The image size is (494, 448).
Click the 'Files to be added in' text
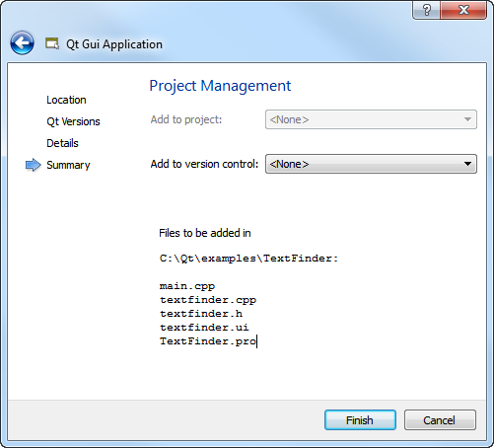point(205,233)
